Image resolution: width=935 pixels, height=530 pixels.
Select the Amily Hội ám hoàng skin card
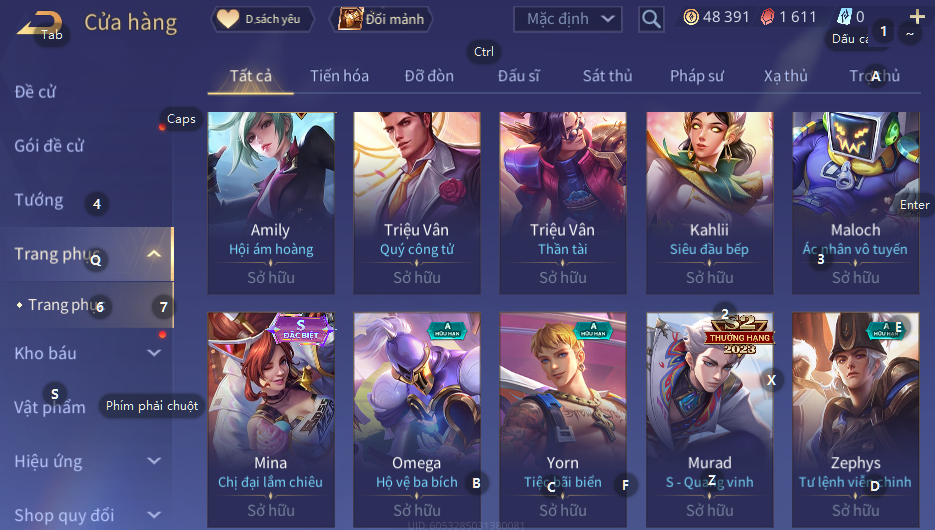(271, 203)
